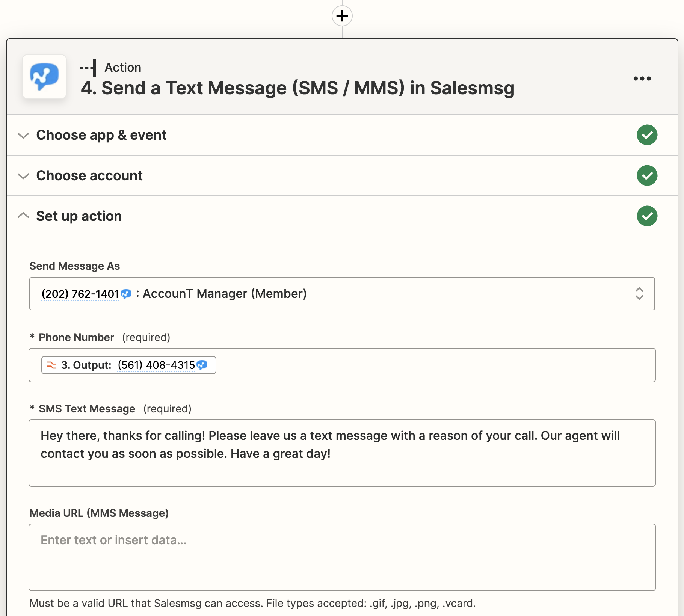Click the Phone Number label

click(76, 337)
